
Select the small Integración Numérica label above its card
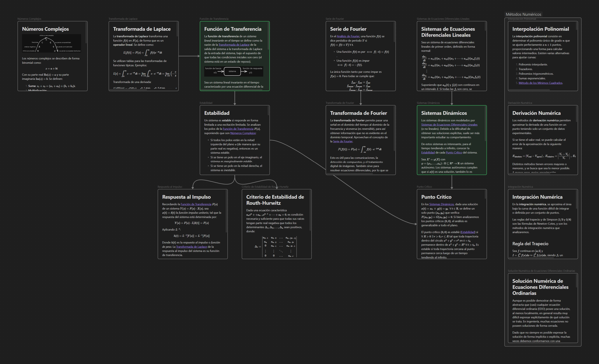click(x=520, y=187)
